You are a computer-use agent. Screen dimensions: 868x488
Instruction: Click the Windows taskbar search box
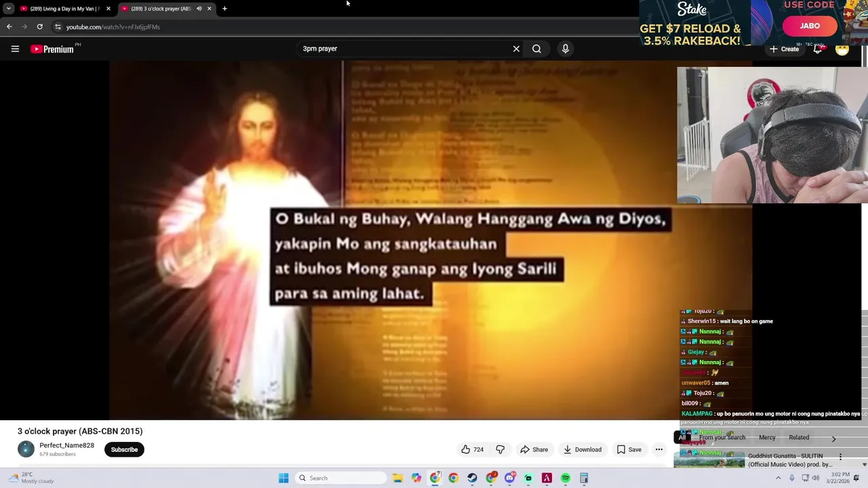[x=341, y=478]
